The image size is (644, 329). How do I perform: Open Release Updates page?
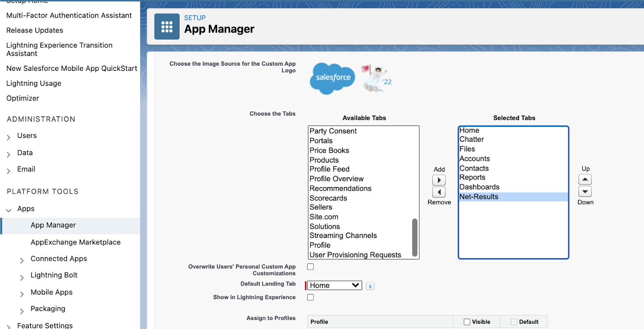click(35, 30)
